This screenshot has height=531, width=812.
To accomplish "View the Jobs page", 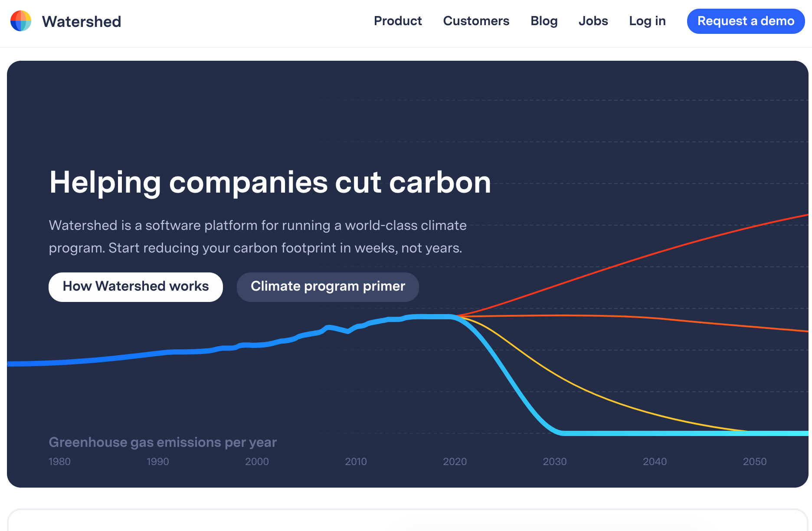I will pyautogui.click(x=593, y=21).
